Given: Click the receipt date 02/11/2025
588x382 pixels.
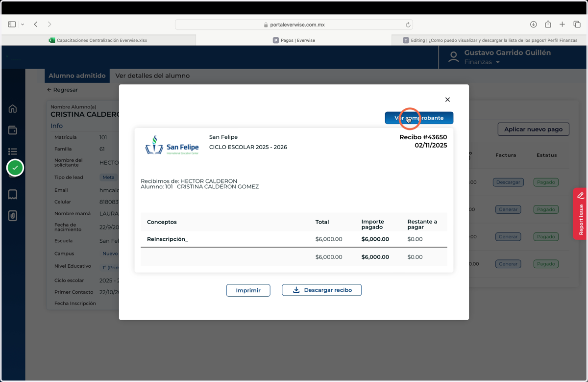Looking at the screenshot, I should 431,145.
